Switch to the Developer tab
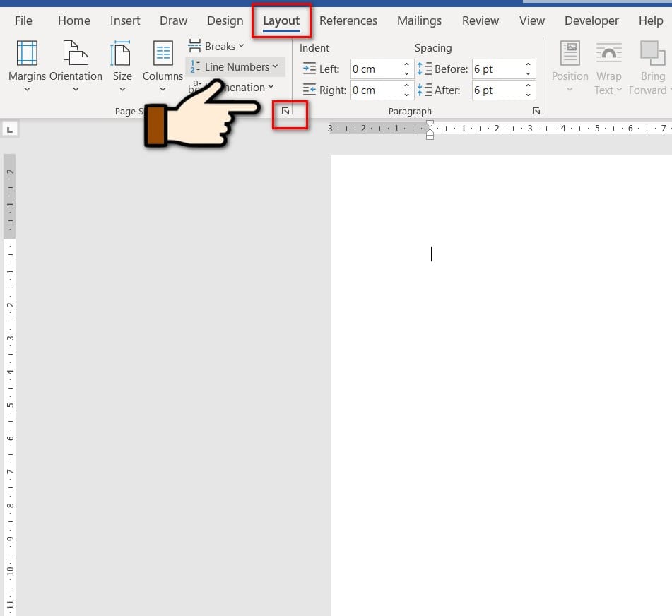 (591, 20)
